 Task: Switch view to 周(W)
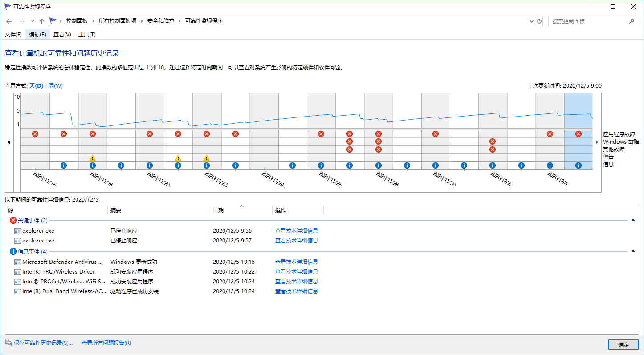click(x=56, y=86)
